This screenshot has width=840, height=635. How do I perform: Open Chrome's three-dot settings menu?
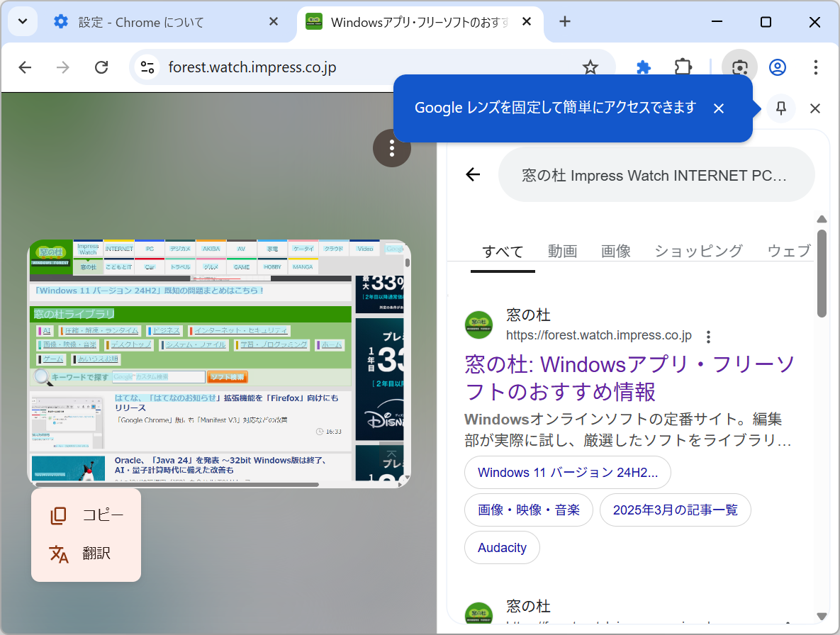point(816,67)
